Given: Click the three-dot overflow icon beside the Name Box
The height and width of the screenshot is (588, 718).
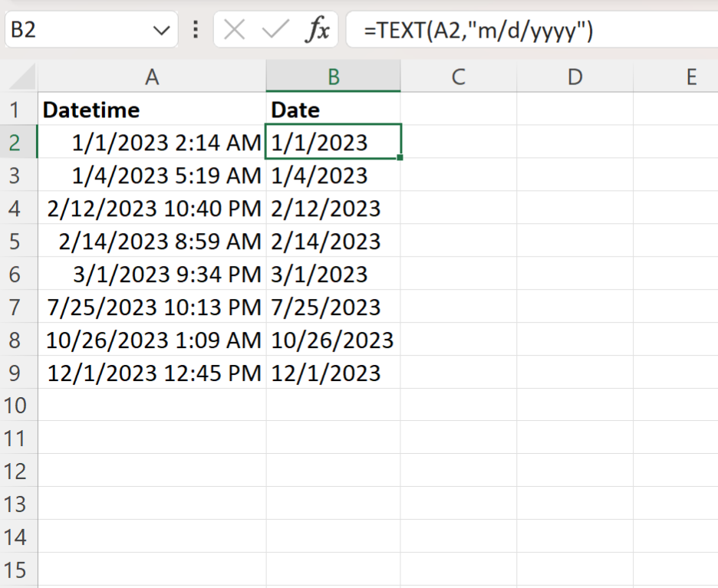Looking at the screenshot, I should tap(196, 29).
